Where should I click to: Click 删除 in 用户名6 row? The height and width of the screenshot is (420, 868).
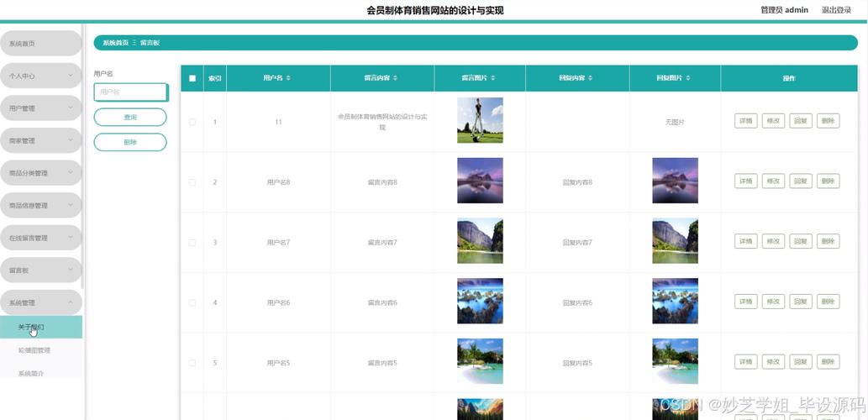click(829, 302)
